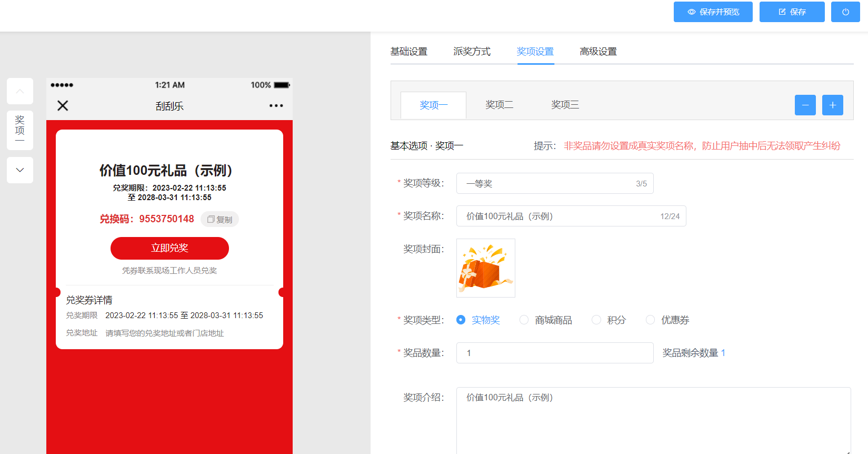This screenshot has width=868, height=454.
Task: Copy the redemption code via 复制 button
Action: click(x=220, y=219)
